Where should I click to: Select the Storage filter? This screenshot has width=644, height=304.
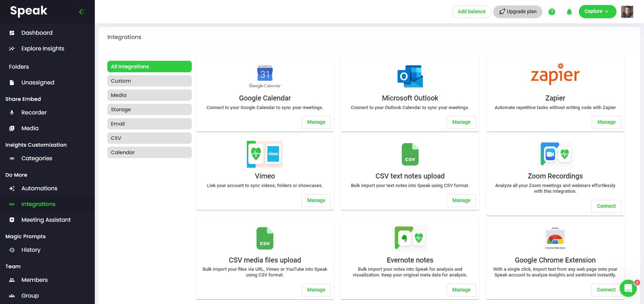pos(150,109)
